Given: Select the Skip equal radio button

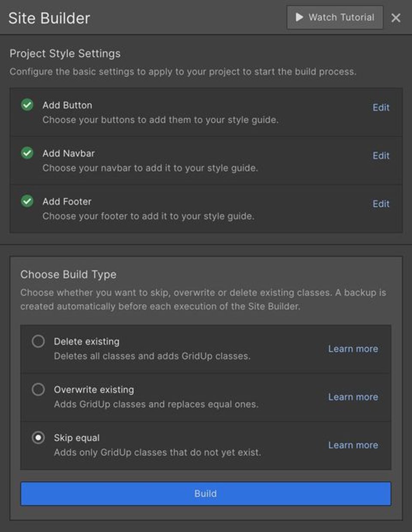Looking at the screenshot, I should click(x=38, y=438).
